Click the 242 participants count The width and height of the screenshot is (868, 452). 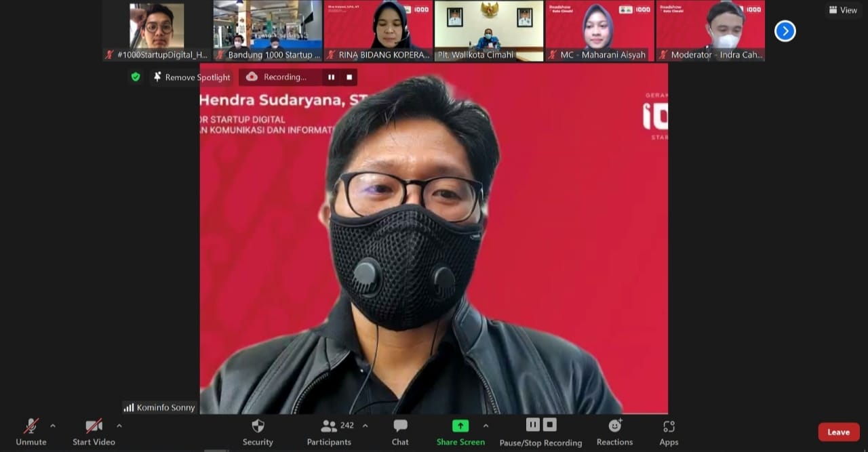point(347,426)
